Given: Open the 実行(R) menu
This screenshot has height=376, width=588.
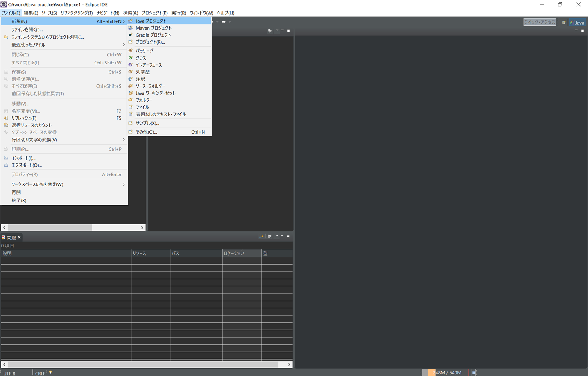Looking at the screenshot, I should point(179,13).
